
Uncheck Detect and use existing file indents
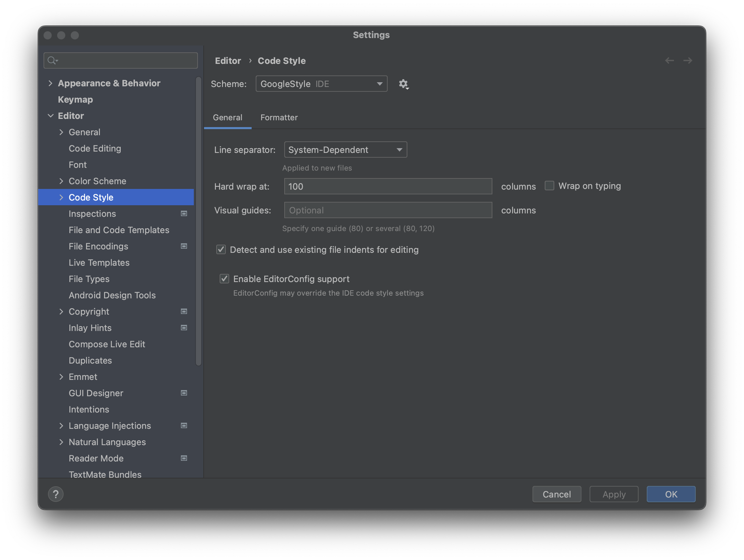[221, 249]
